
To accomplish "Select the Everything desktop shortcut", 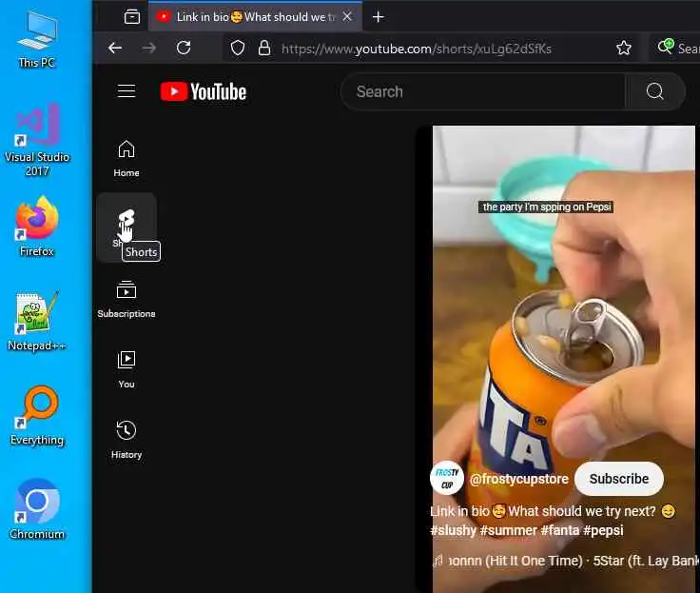I will point(37,416).
